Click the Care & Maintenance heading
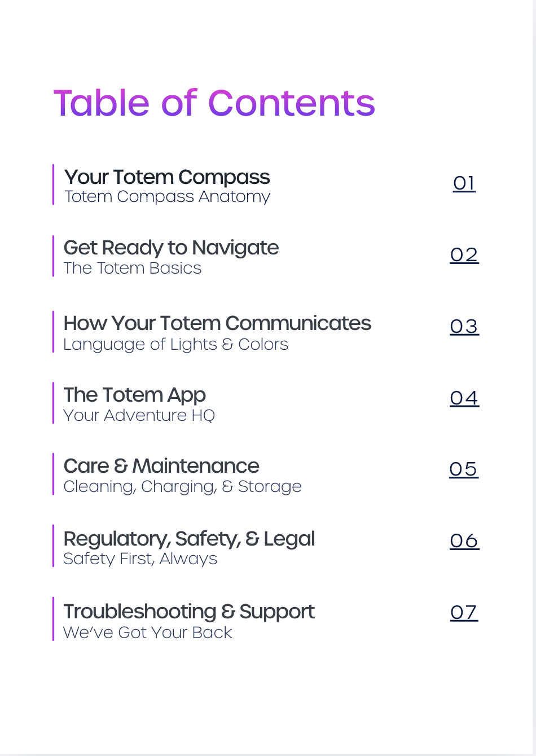This screenshot has height=756, width=536. 161,466
